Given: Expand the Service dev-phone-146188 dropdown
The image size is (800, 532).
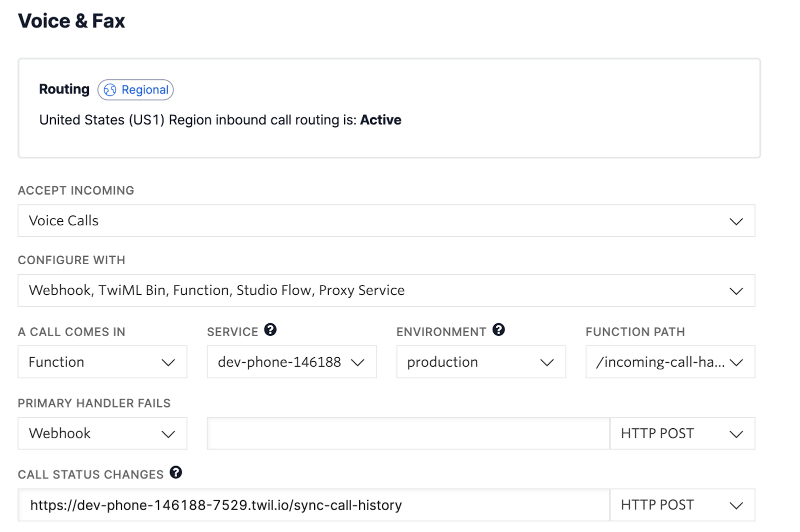Looking at the screenshot, I should click(291, 362).
